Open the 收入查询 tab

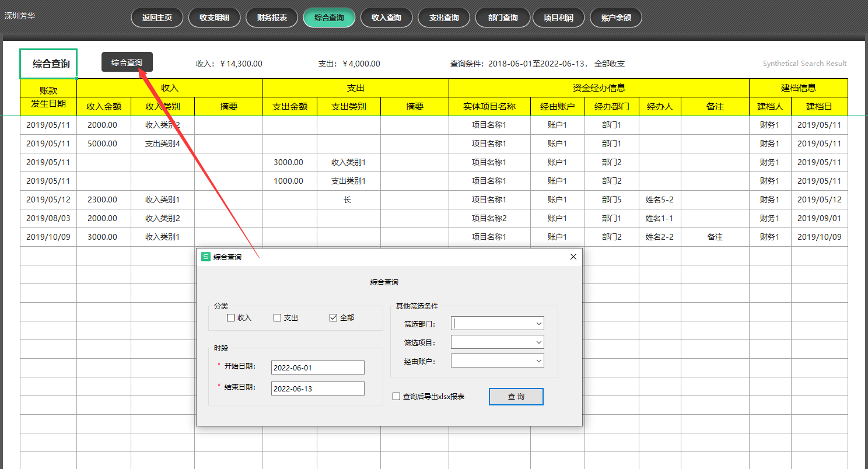[386, 17]
